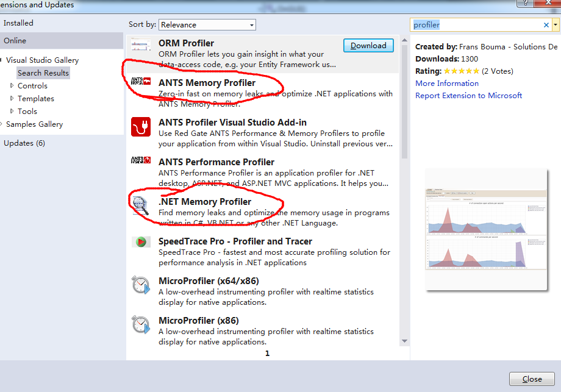Screen dimensions: 561x392
Task: Expand the Templates tree node
Action: pos(12,98)
